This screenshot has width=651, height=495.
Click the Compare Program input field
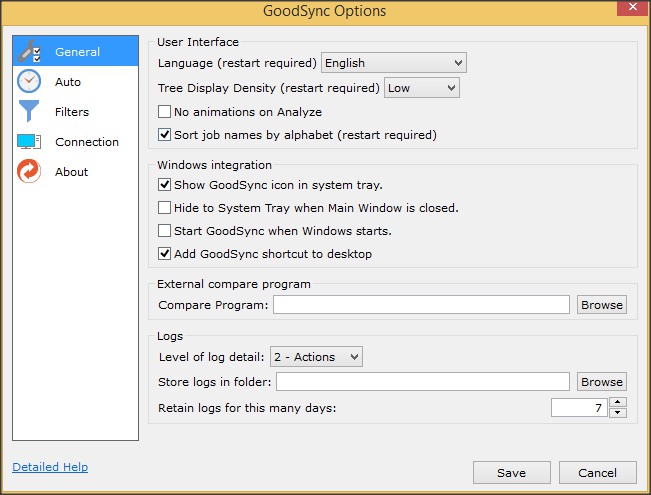[x=421, y=305]
